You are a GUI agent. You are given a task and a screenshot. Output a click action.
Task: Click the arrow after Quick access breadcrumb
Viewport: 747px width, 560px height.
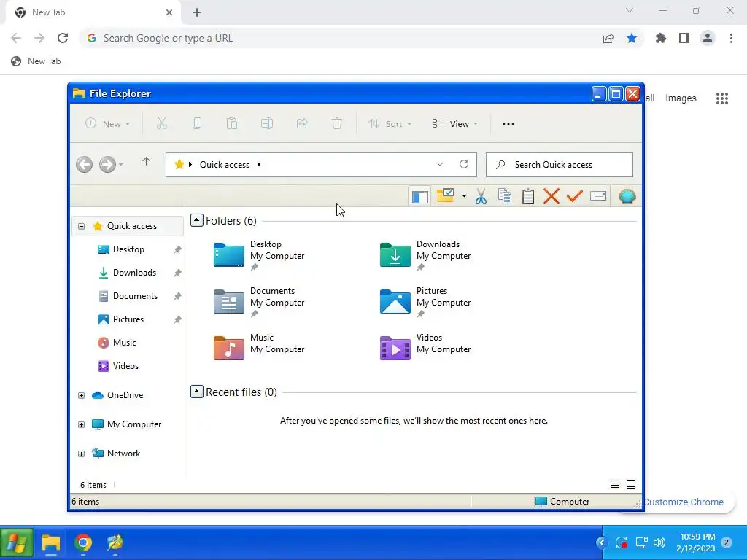(x=259, y=164)
